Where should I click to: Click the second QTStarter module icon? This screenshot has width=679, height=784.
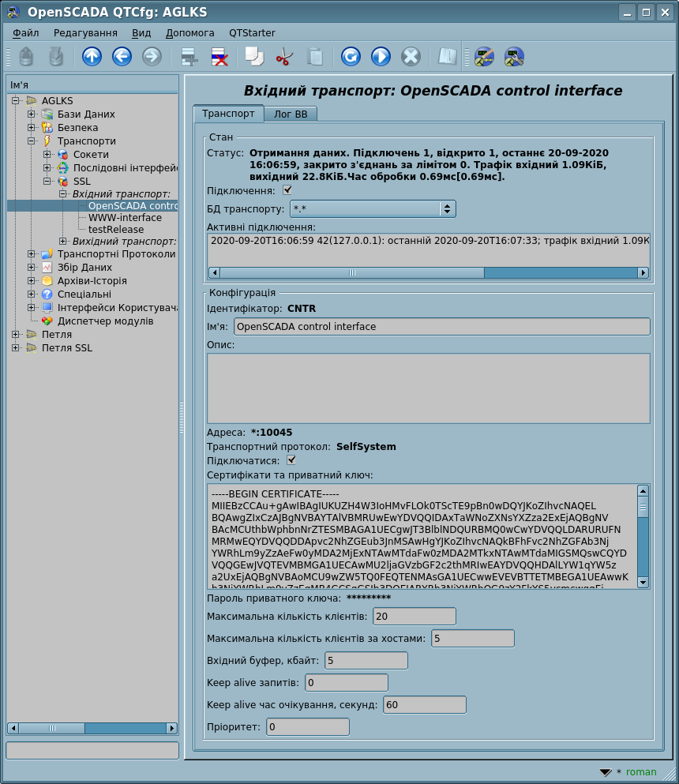pyautogui.click(x=514, y=57)
